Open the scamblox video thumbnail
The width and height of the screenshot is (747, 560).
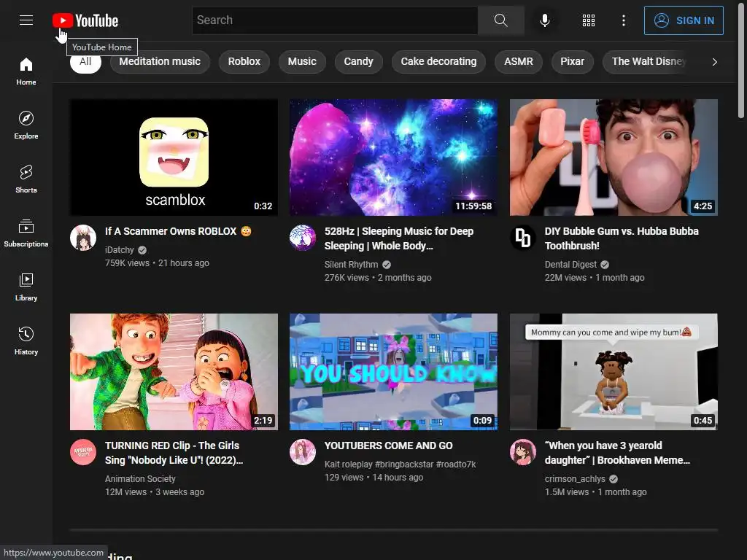click(174, 157)
